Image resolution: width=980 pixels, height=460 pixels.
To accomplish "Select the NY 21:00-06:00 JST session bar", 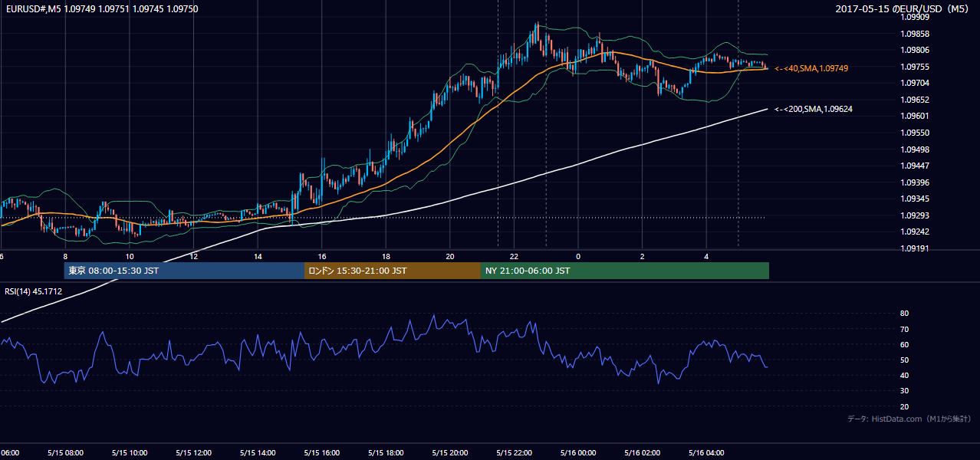I will (625, 271).
